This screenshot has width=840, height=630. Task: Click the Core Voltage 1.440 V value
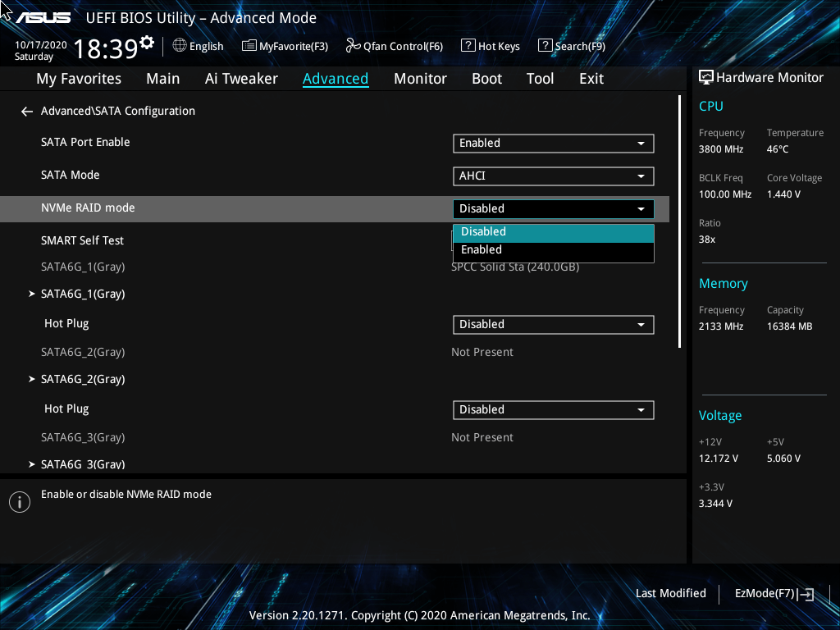pos(783,194)
